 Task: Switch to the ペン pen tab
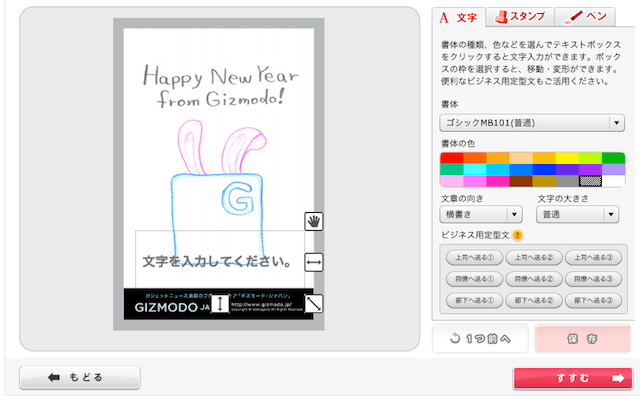585,17
